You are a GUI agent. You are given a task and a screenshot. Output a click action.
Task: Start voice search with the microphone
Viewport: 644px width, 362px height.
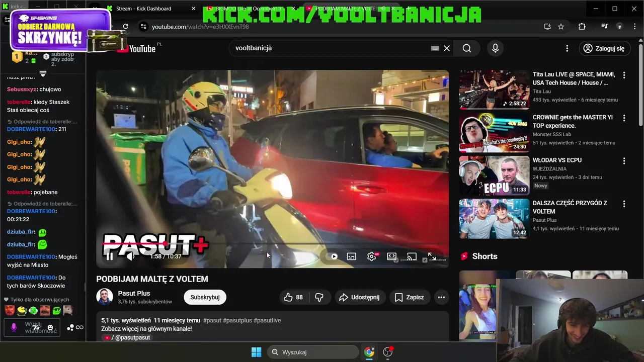[495, 48]
